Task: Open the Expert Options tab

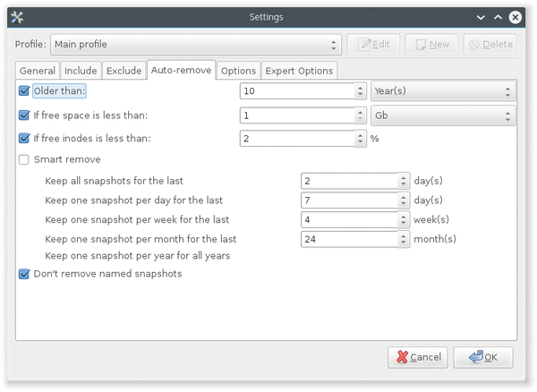Action: pos(299,71)
